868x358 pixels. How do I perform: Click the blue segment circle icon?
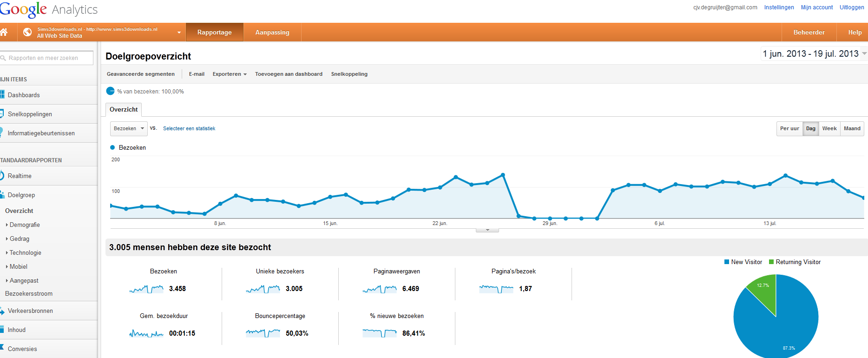tap(110, 91)
